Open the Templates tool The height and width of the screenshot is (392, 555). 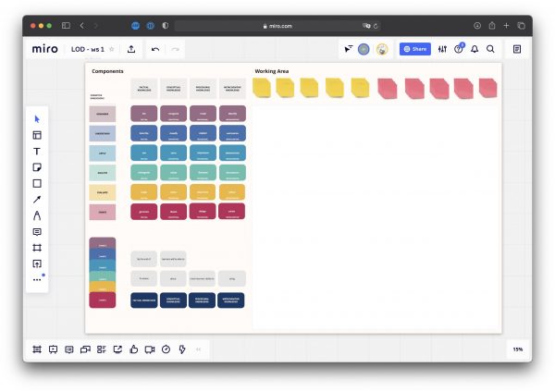[37, 135]
